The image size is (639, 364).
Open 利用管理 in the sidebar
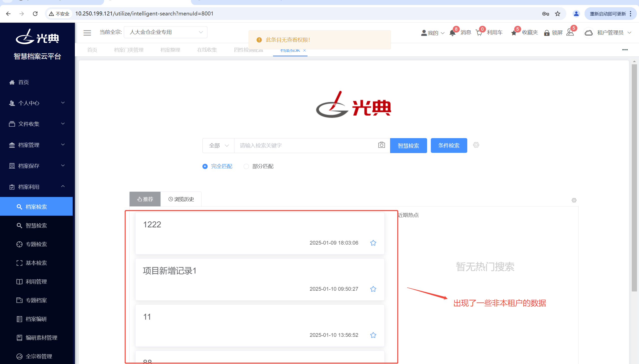coord(36,282)
